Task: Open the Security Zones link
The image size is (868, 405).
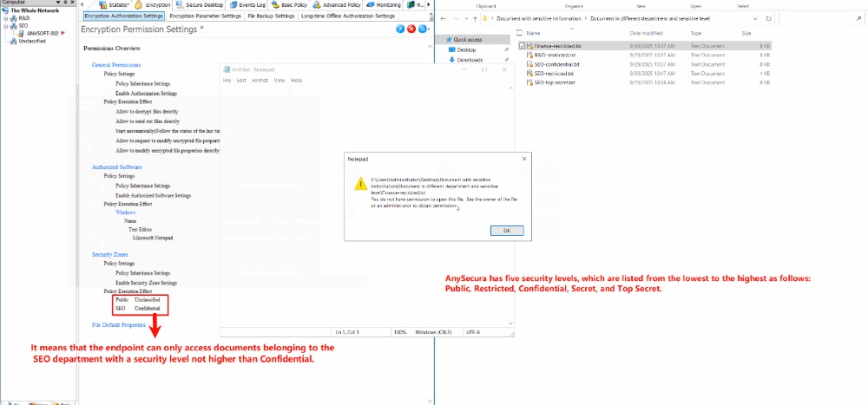Action: point(110,253)
